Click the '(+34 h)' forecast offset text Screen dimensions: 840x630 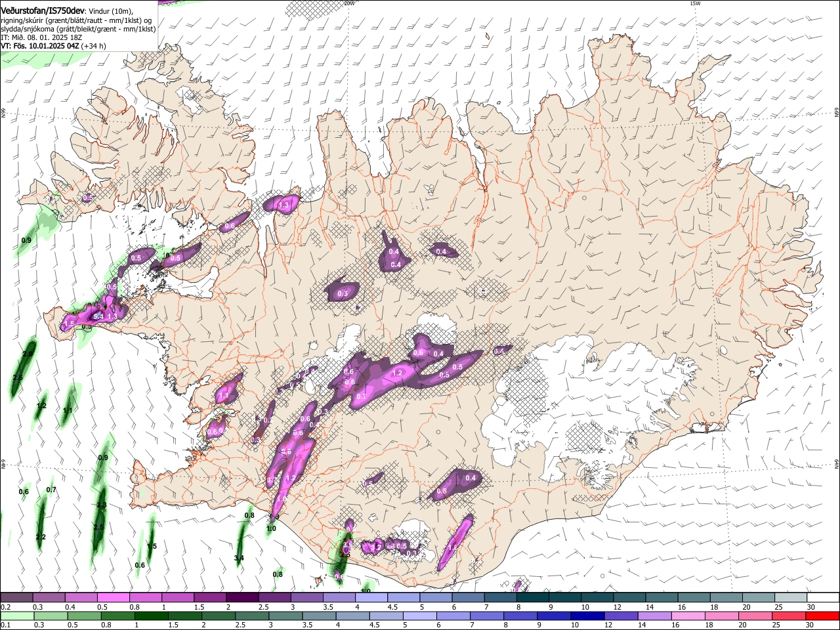(94, 46)
